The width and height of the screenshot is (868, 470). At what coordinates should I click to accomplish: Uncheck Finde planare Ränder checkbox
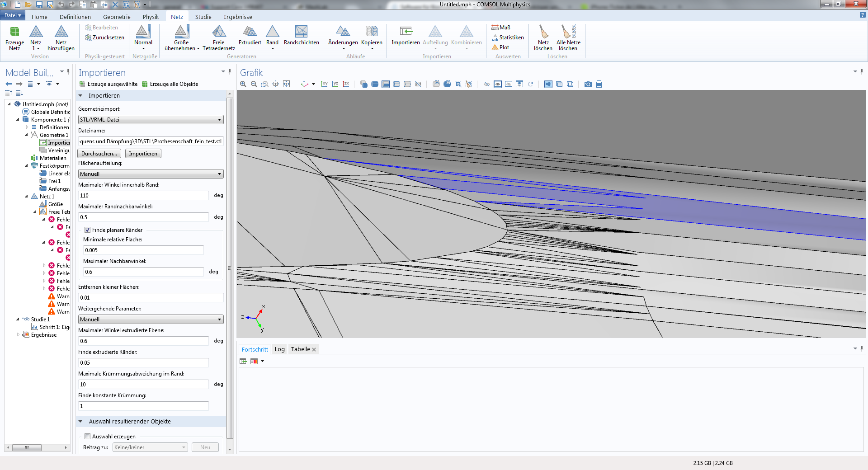pyautogui.click(x=88, y=230)
